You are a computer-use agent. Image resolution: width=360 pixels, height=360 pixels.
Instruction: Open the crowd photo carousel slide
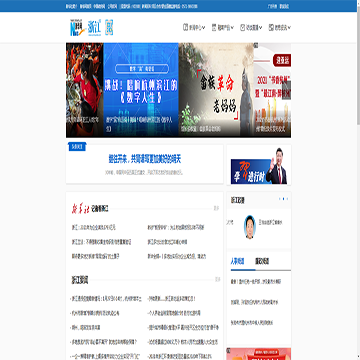[85, 90]
